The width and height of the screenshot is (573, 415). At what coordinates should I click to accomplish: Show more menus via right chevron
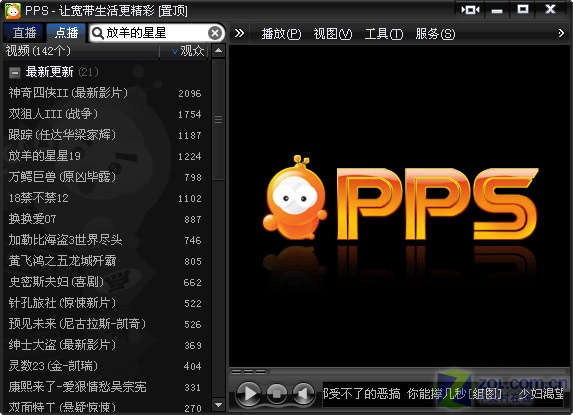click(x=561, y=33)
